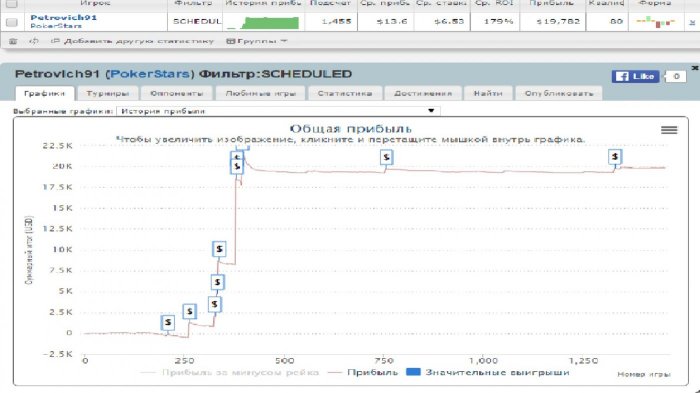Click the refresh icon beside the trash icon
Image resolution: width=700 pixels, height=393 pixels.
click(33, 41)
